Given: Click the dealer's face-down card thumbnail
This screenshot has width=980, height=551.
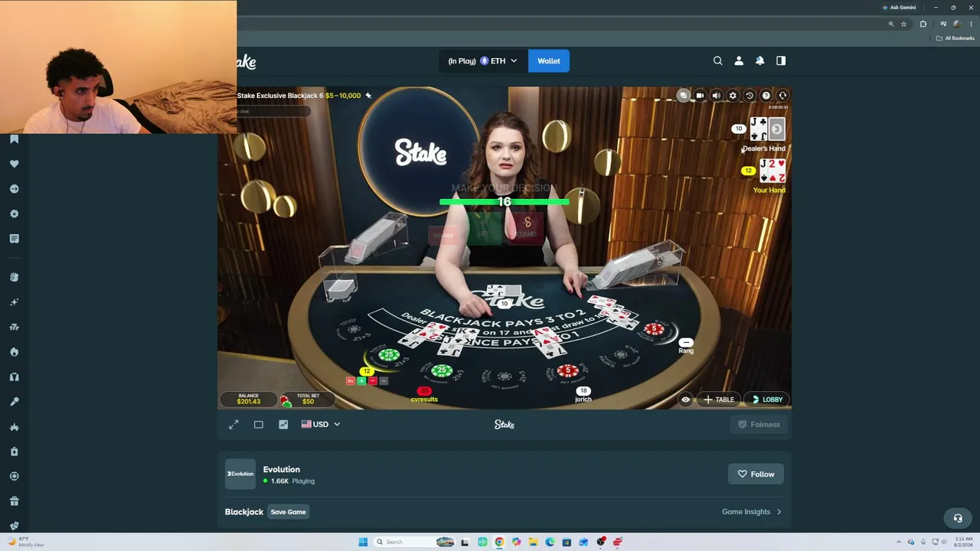Looking at the screenshot, I should [x=776, y=129].
